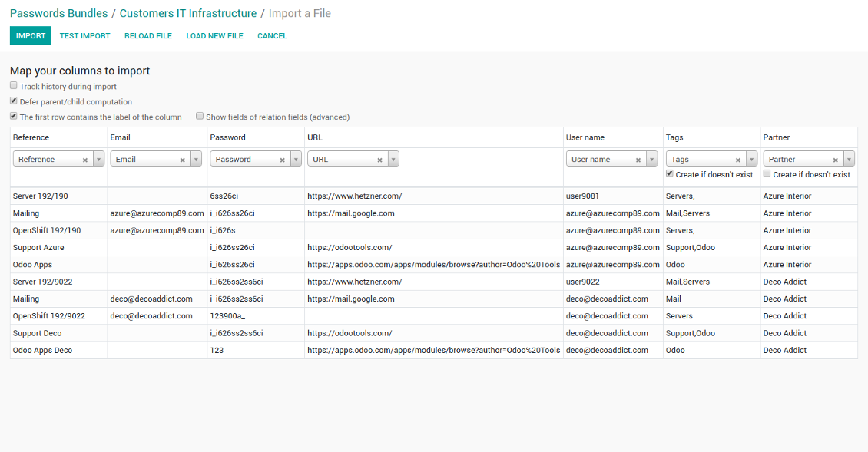The height and width of the screenshot is (452, 868).
Task: Click URL in Server 192/190 row
Action: (355, 196)
